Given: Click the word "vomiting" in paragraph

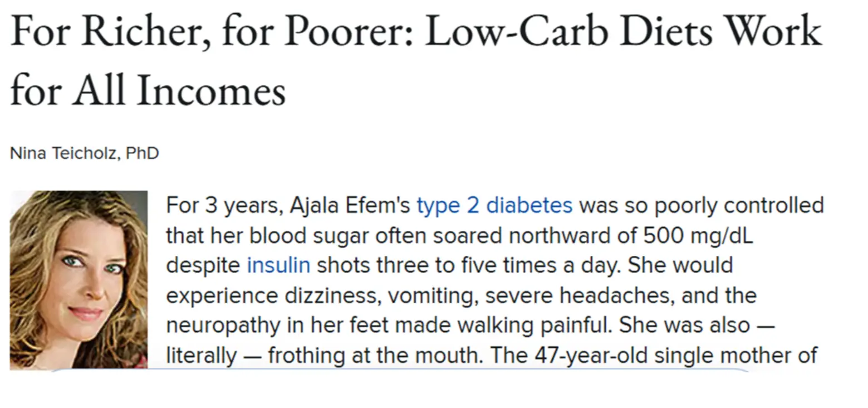Looking at the screenshot, I should click(x=433, y=295).
